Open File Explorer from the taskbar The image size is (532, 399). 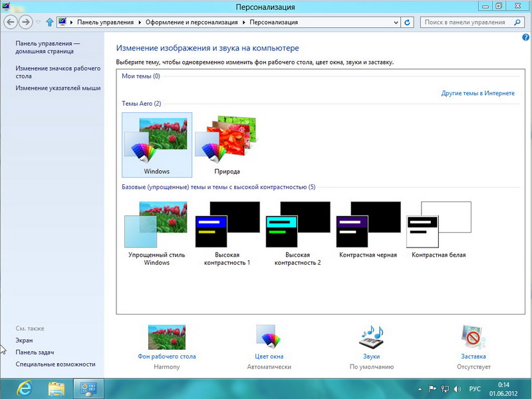(57, 389)
